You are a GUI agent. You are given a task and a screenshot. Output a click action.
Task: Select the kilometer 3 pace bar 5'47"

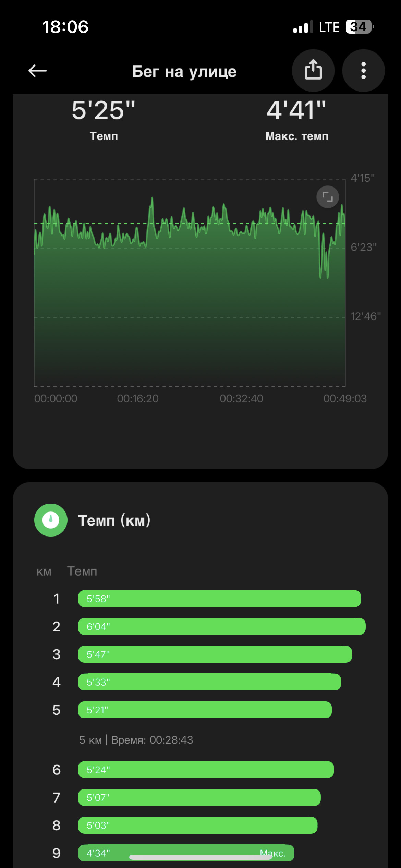click(x=215, y=654)
